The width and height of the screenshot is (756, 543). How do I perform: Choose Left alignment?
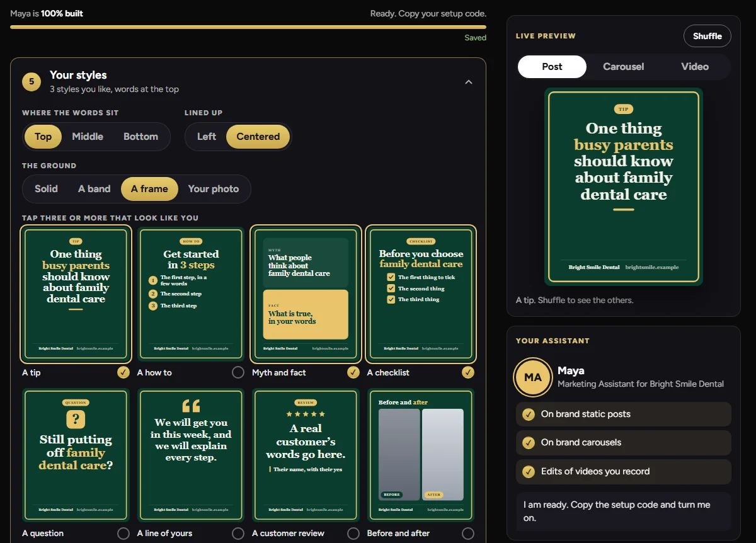(x=207, y=136)
